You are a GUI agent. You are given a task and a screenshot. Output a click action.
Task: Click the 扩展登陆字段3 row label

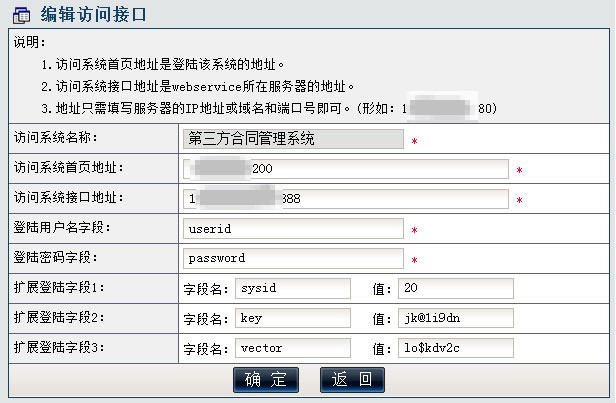tap(59, 347)
